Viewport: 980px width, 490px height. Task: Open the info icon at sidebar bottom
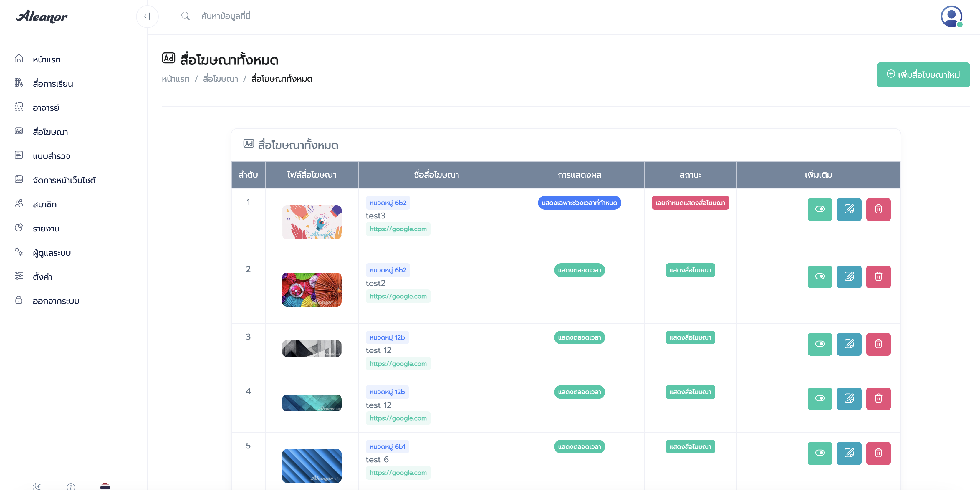click(x=71, y=486)
